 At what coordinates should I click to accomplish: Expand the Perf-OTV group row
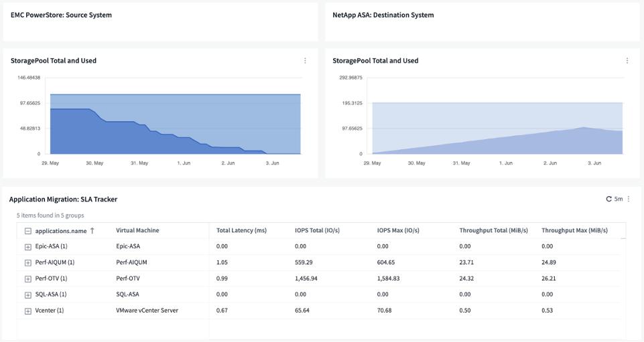pos(28,279)
